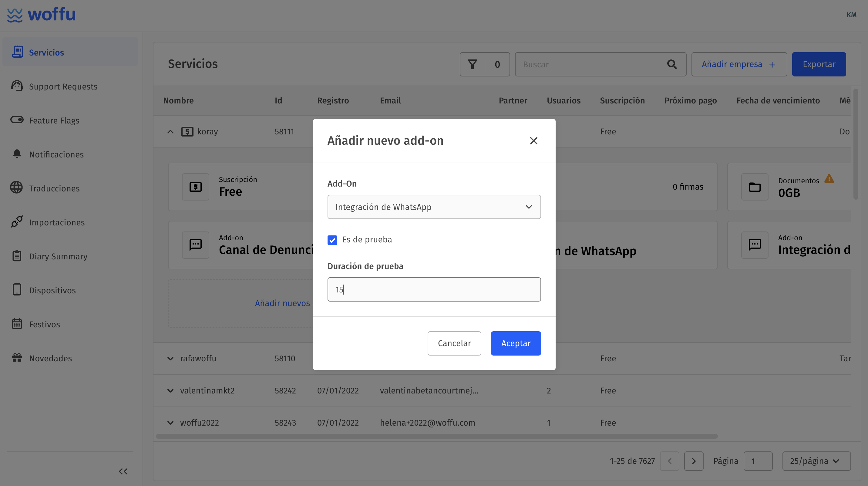Click the 0 firmas text
This screenshot has height=486, width=868.
click(x=688, y=187)
